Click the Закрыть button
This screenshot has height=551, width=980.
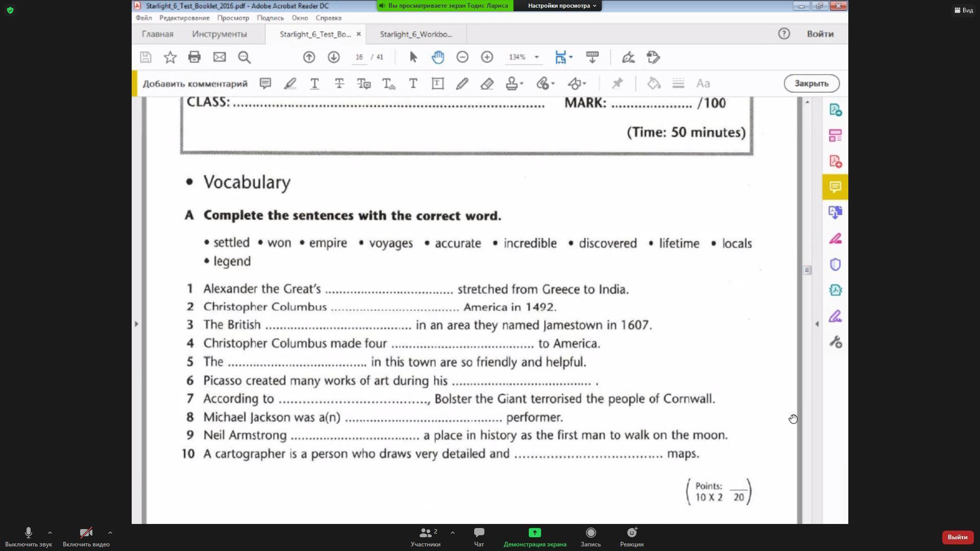tap(811, 84)
